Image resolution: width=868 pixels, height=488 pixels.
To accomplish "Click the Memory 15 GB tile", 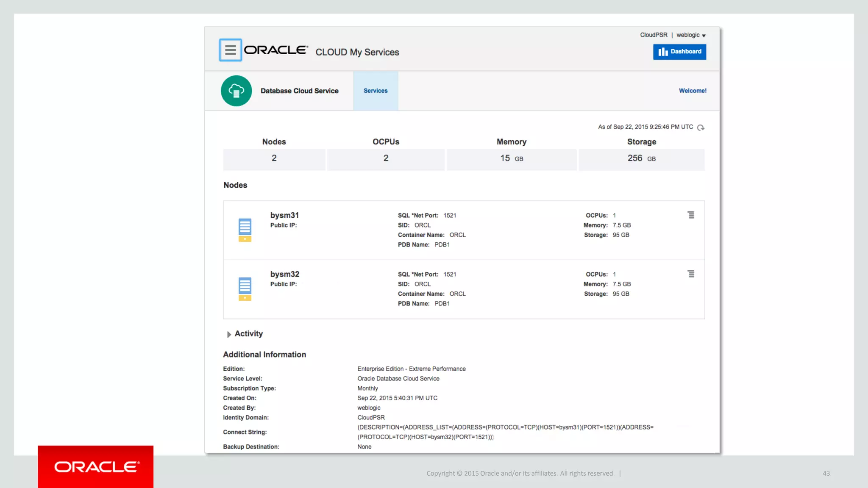I will tap(512, 159).
